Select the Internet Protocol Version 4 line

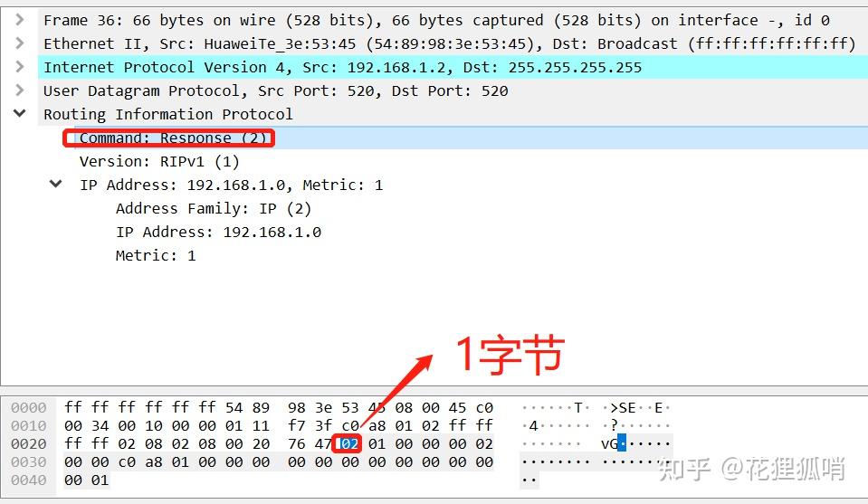pyautogui.click(x=342, y=68)
